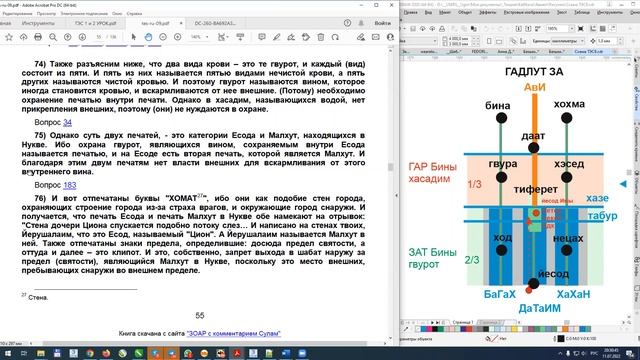Switch to the ТЭС 1 и 2 УРОК.pdf tab
Viewport: 640px width, 360px height.
pos(96,23)
